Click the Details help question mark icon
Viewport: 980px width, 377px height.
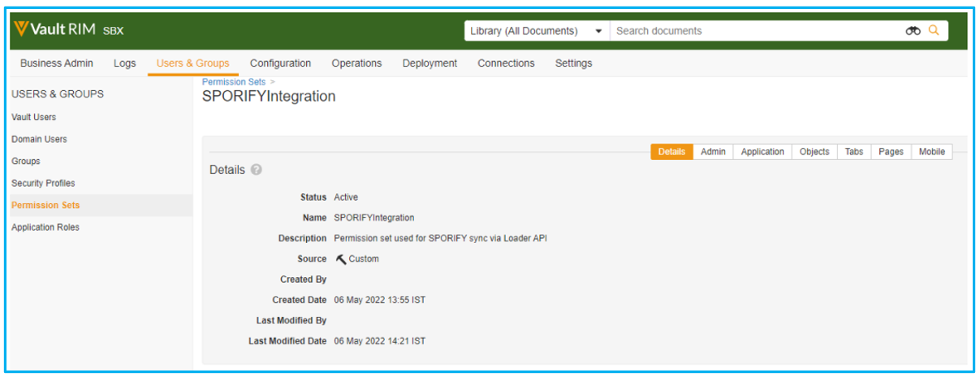[x=257, y=170]
